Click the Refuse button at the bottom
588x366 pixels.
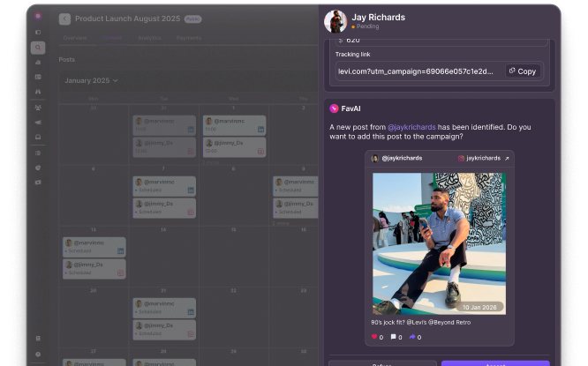click(x=382, y=363)
